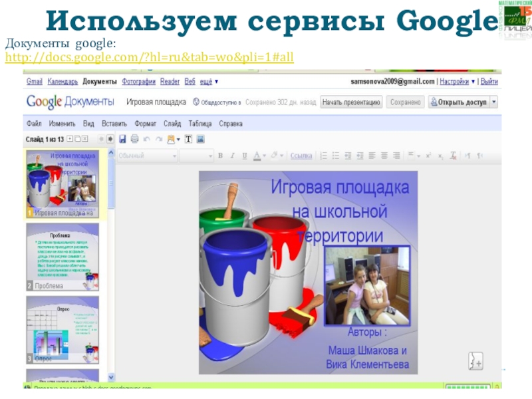The height and width of the screenshot is (399, 532).
Task: Click the Начать презентацию button
Action: pyautogui.click(x=351, y=102)
